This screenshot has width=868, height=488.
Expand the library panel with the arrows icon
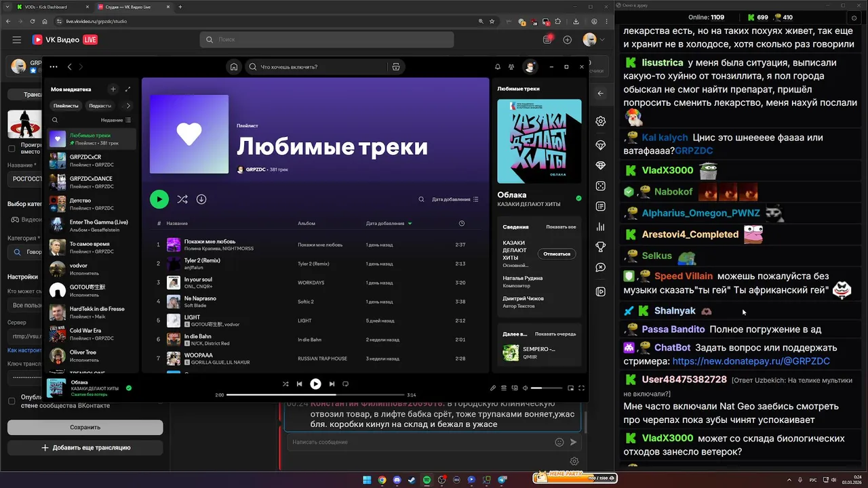(128, 89)
